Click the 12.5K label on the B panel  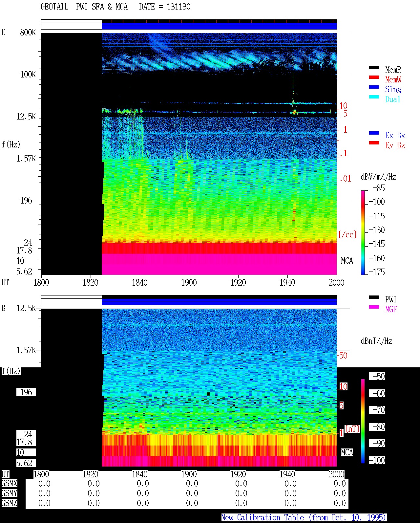click(x=26, y=308)
